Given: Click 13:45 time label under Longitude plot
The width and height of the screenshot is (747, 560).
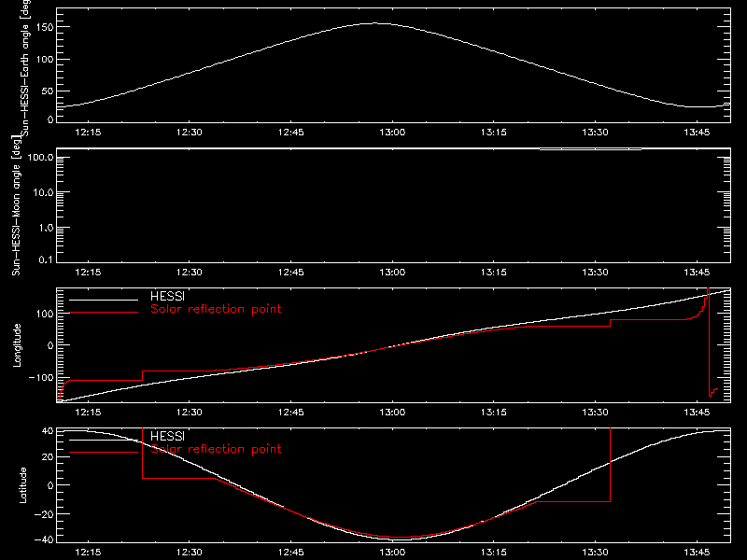Looking at the screenshot, I should coord(697,412).
